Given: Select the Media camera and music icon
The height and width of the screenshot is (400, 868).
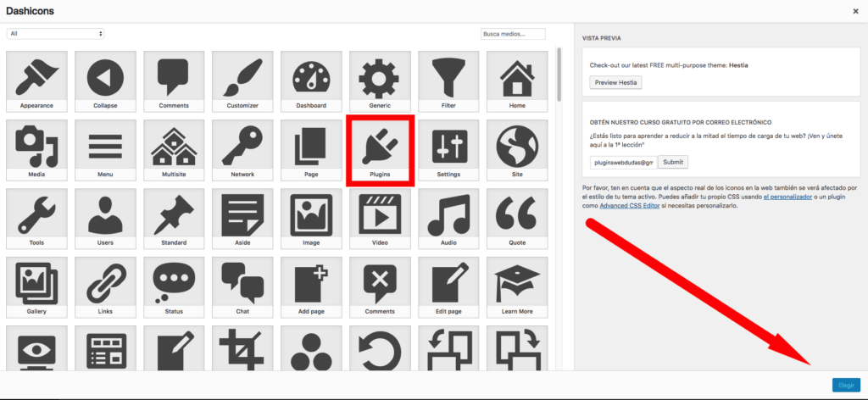Looking at the screenshot, I should pyautogui.click(x=36, y=150).
